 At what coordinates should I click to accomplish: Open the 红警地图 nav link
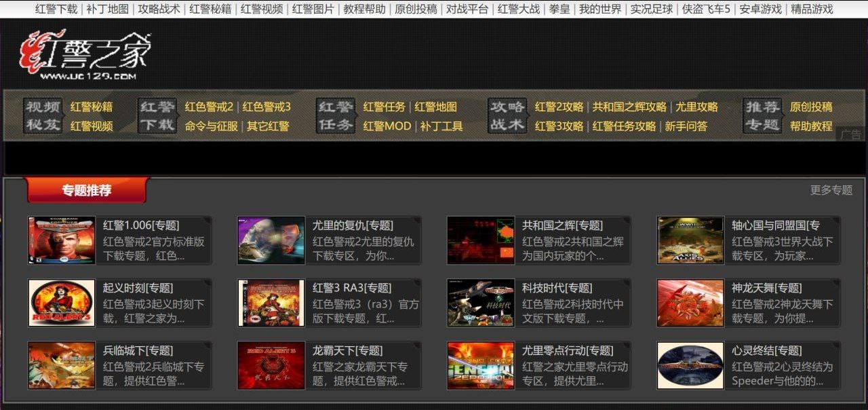point(436,107)
